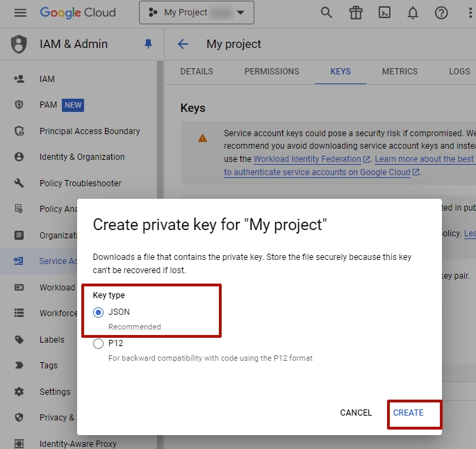Click the Labels tag icon
The image size is (476, 449).
click(19, 340)
